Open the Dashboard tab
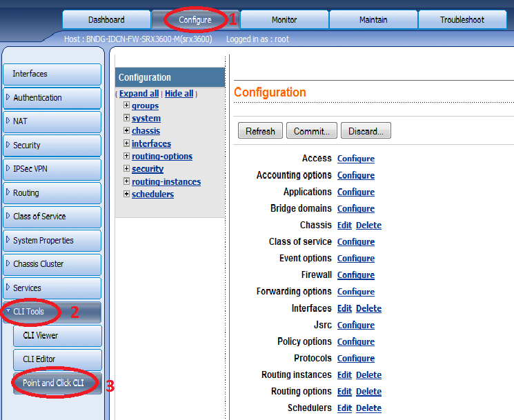The height and width of the screenshot is (420, 514). pyautogui.click(x=106, y=20)
